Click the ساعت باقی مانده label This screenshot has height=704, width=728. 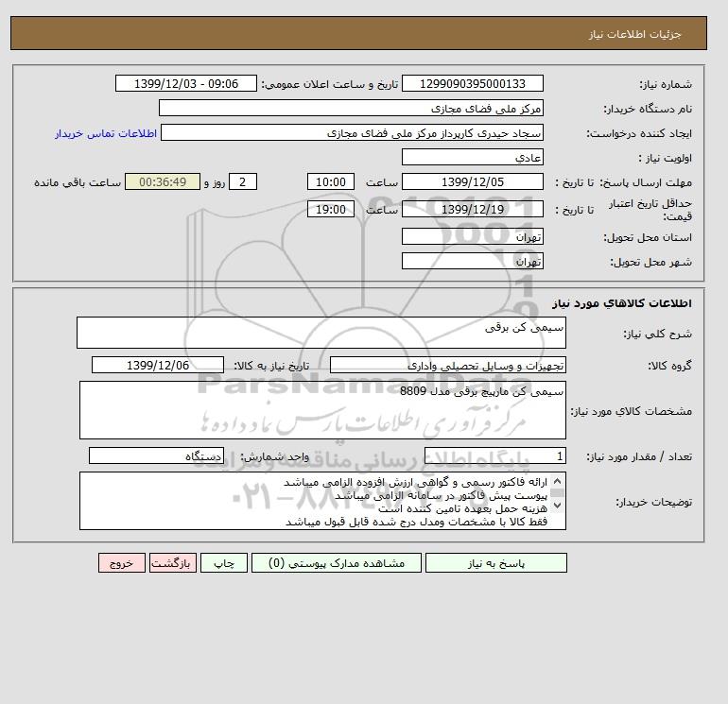(78, 182)
